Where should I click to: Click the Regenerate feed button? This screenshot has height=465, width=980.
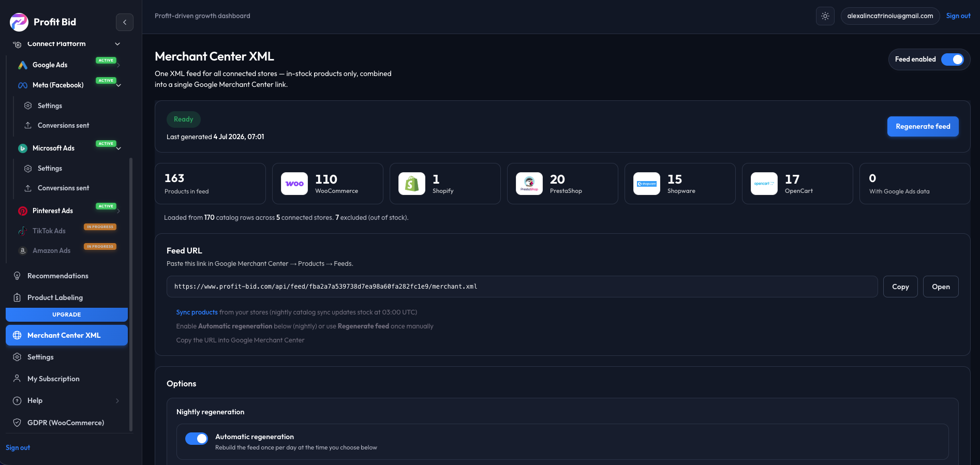pos(923,127)
